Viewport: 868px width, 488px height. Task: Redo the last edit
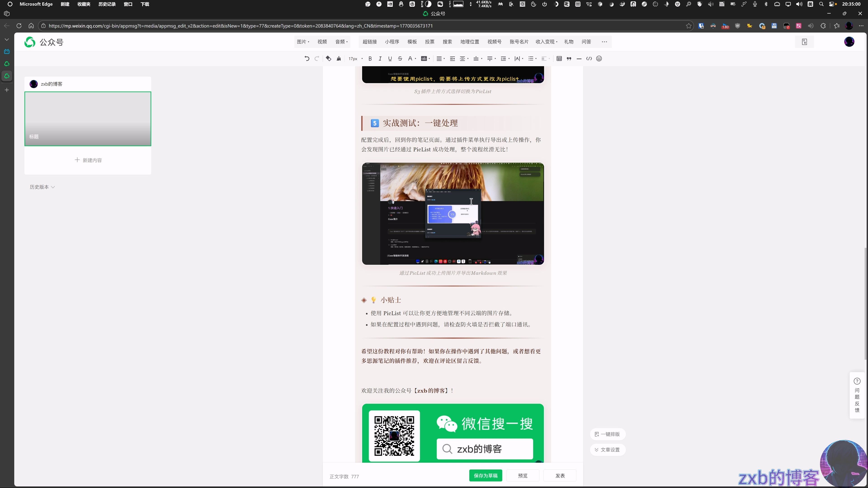click(317, 58)
